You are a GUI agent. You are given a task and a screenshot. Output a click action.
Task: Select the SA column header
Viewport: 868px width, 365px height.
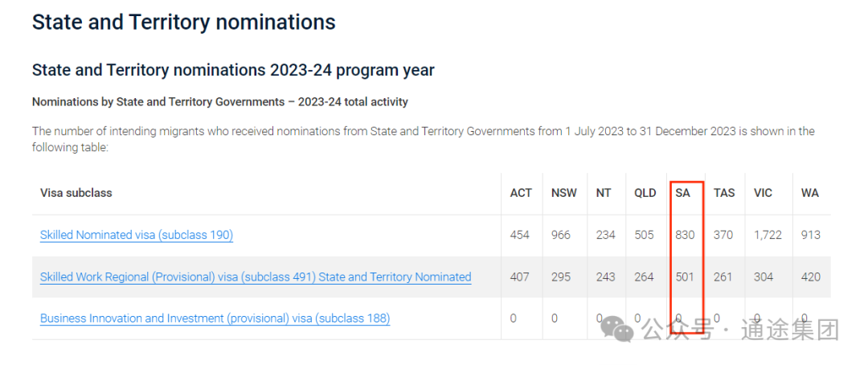(x=682, y=193)
